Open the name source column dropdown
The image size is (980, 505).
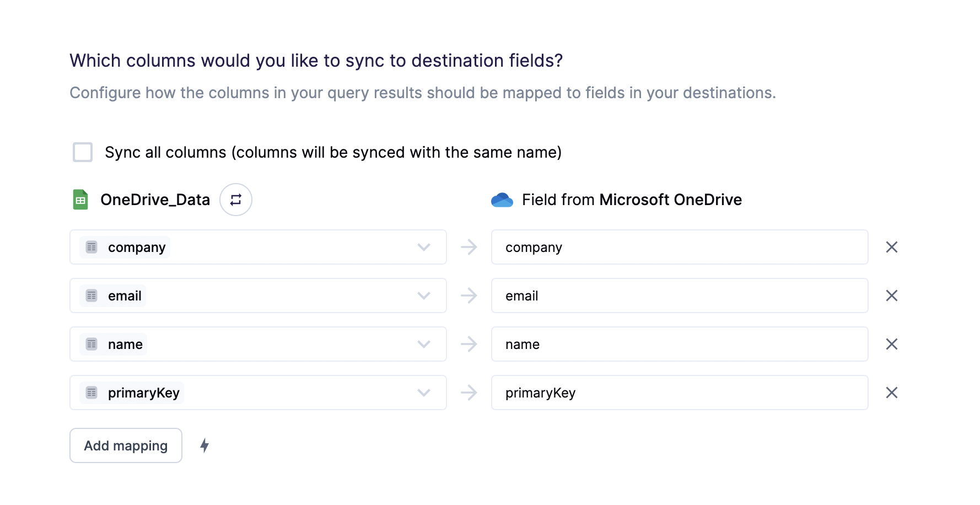pyautogui.click(x=258, y=344)
